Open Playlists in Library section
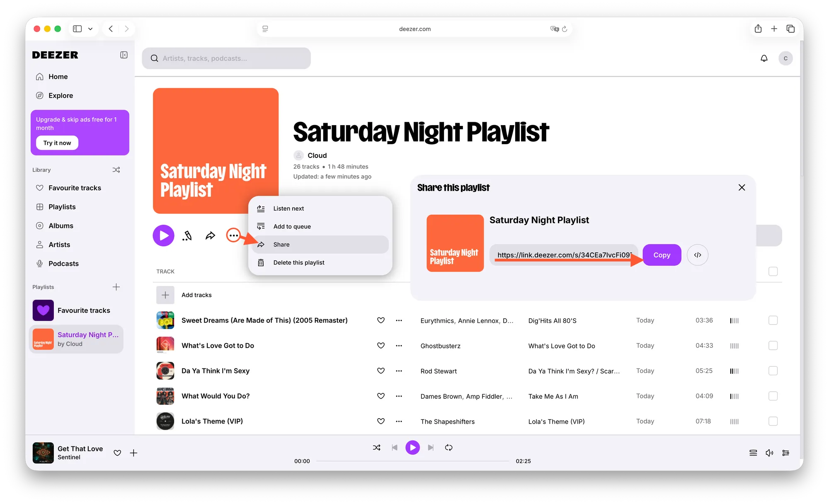829x504 pixels. tap(62, 207)
